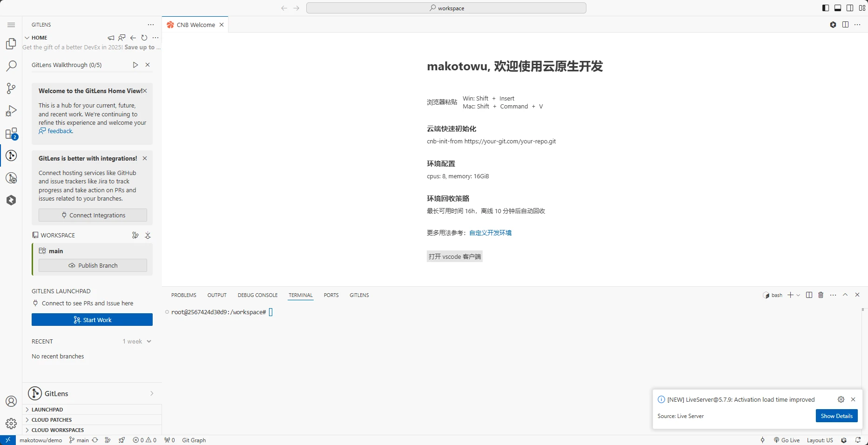Click Show Details in LiveServer notification

tap(836, 416)
